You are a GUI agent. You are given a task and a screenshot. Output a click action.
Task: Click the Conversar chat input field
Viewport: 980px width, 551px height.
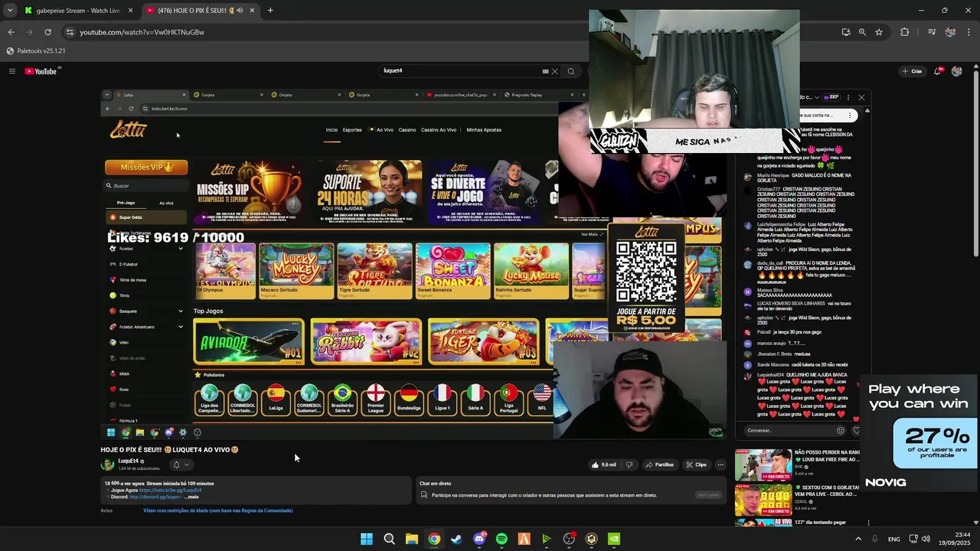coord(789,430)
